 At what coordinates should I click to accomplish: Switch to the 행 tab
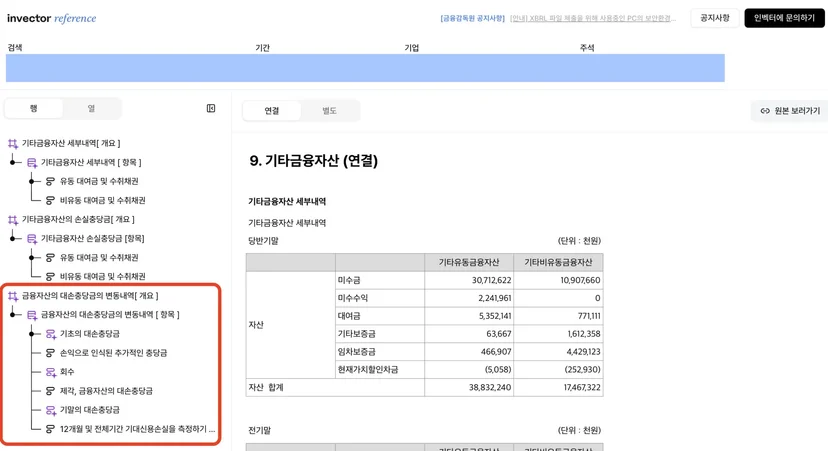(34, 108)
